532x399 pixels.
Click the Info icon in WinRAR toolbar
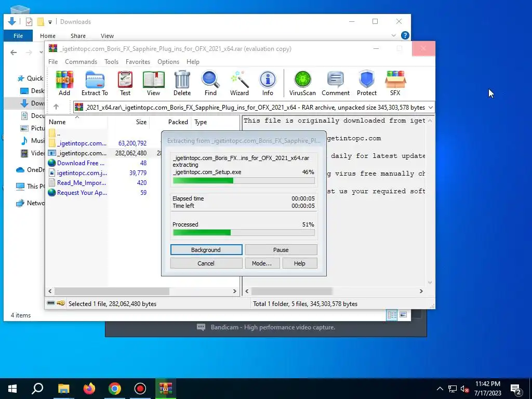(268, 84)
